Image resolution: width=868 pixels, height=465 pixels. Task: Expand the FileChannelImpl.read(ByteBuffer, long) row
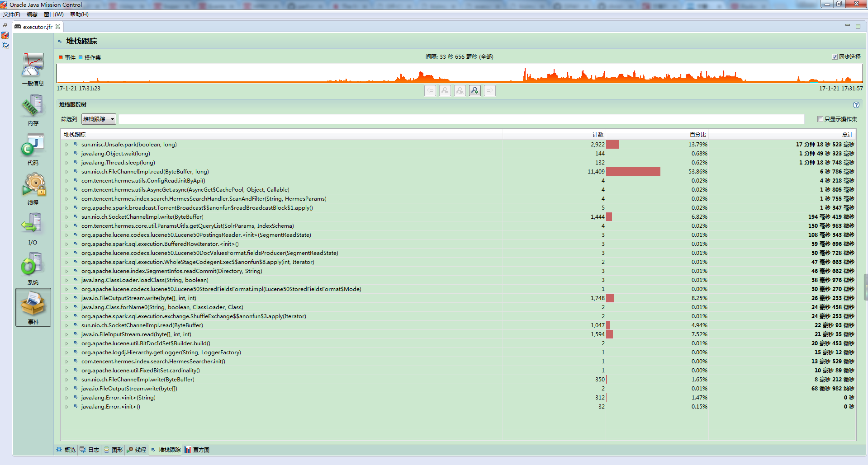pyautogui.click(x=66, y=172)
